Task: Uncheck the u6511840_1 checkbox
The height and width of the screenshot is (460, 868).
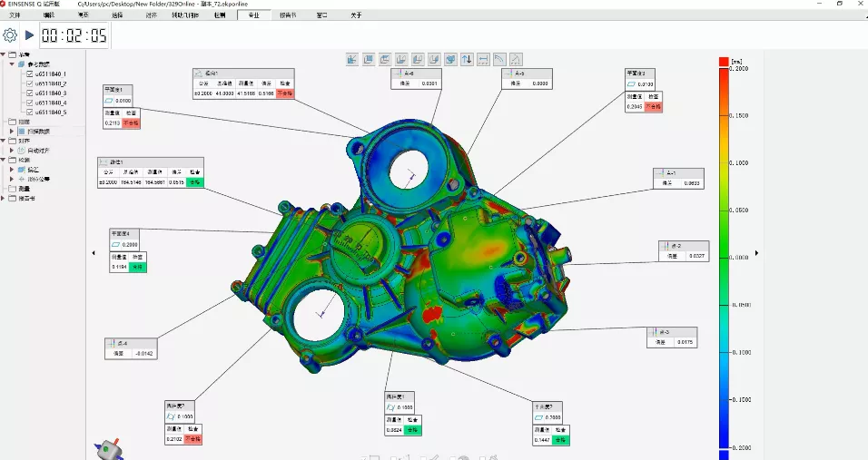Action: 30,73
